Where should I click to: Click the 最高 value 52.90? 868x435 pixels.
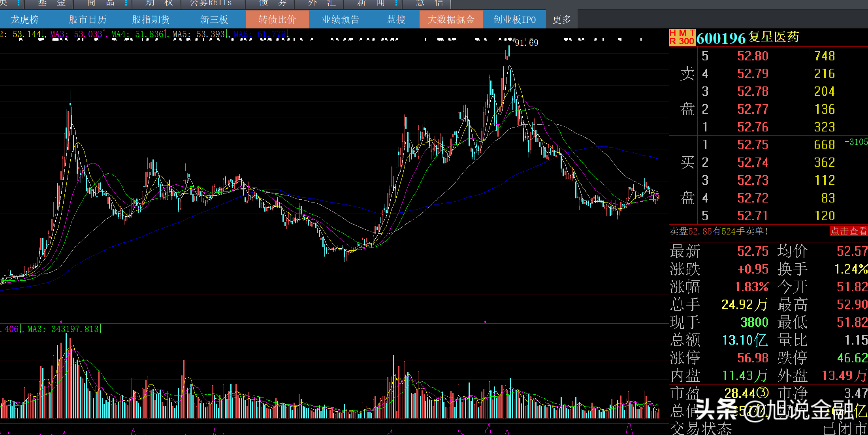point(852,305)
